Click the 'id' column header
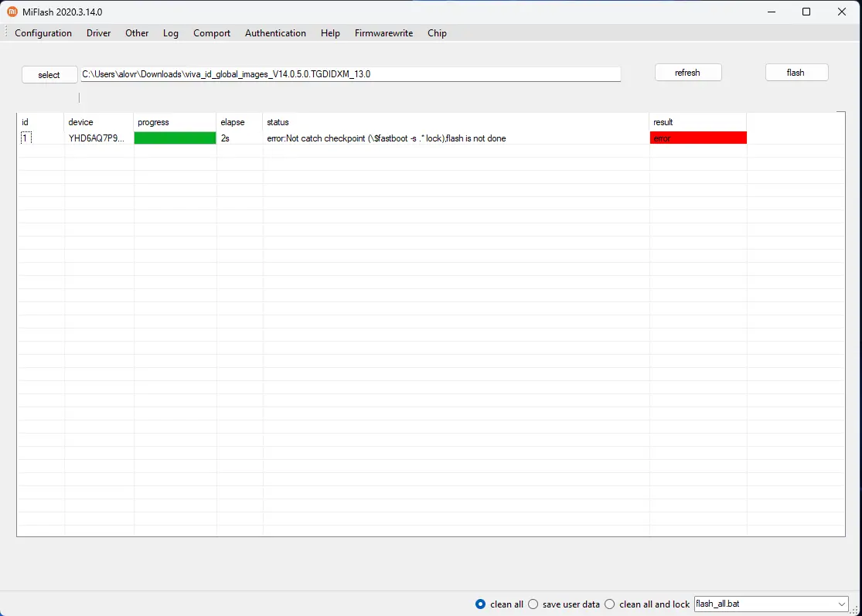The image size is (862, 616). tap(41, 122)
